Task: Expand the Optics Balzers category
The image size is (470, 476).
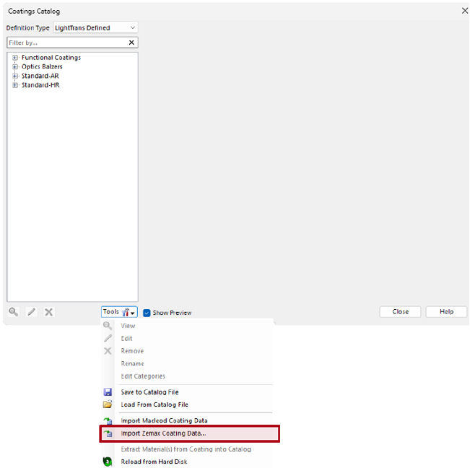Action: 14,67
